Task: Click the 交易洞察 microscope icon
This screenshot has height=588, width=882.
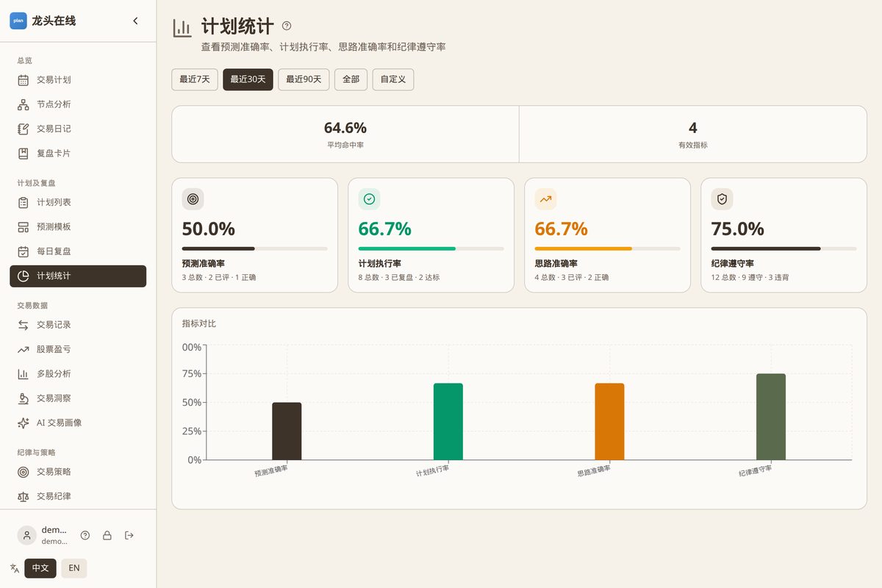Action: click(x=24, y=398)
